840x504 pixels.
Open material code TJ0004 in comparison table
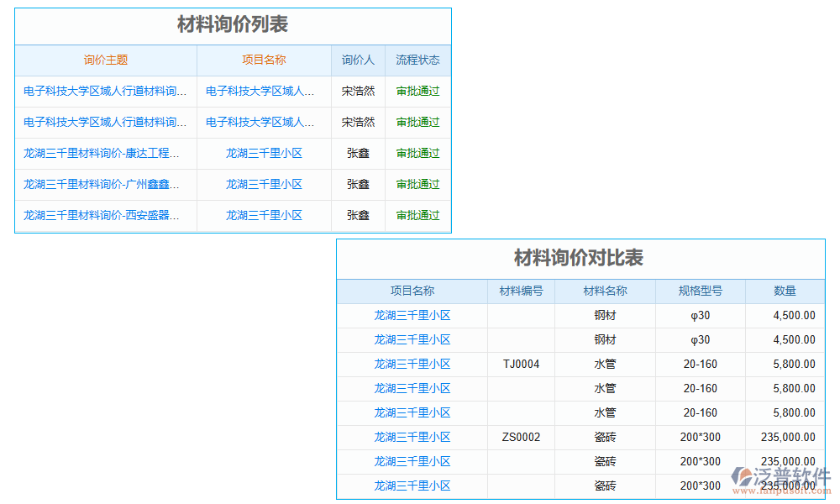tap(521, 364)
